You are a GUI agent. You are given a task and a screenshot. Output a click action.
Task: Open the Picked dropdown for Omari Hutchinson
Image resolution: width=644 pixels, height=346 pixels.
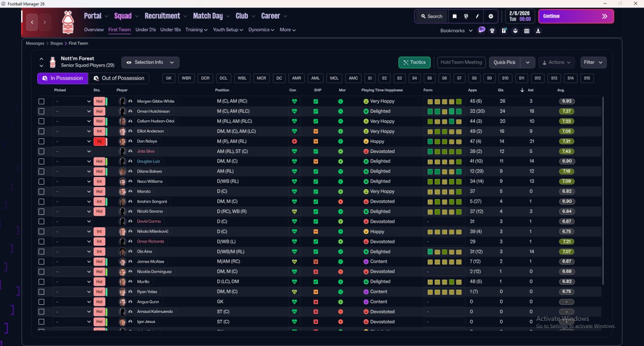73,111
